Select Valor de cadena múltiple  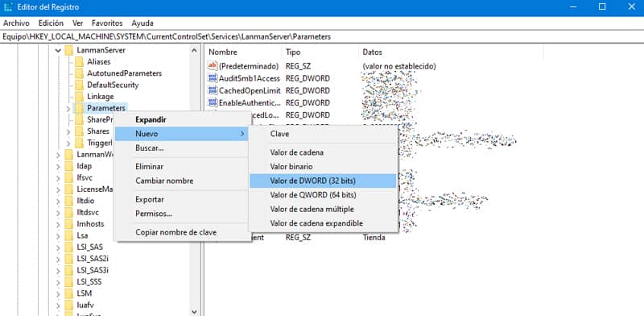point(323,209)
